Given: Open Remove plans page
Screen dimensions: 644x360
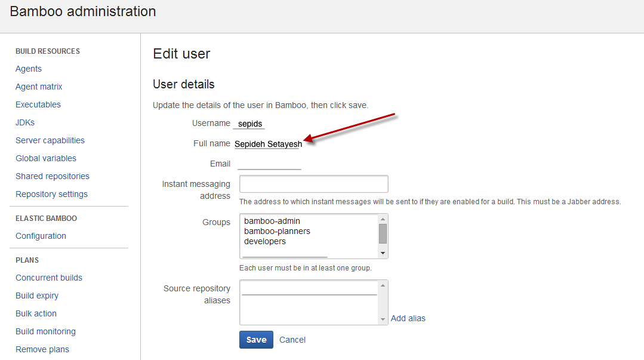Looking at the screenshot, I should tap(42, 349).
